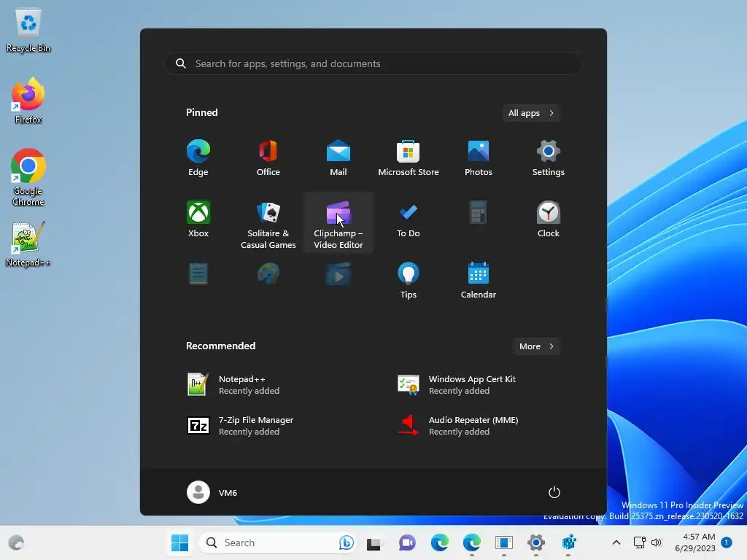Open the notification badge in tray
747x560 pixels.
pos(727,542)
